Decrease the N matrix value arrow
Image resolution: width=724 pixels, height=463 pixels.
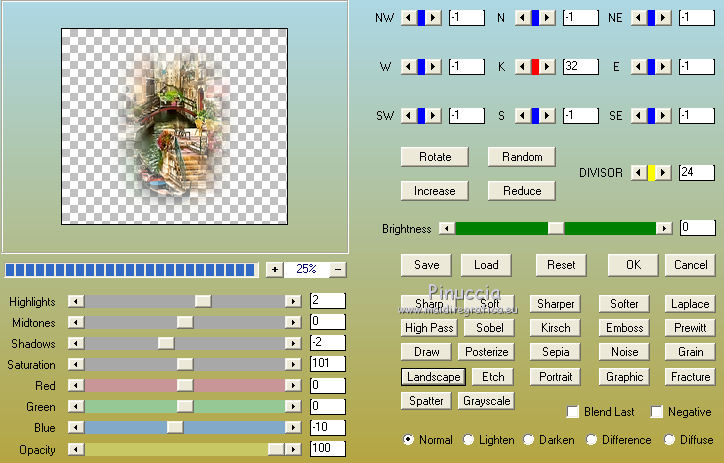pos(523,18)
